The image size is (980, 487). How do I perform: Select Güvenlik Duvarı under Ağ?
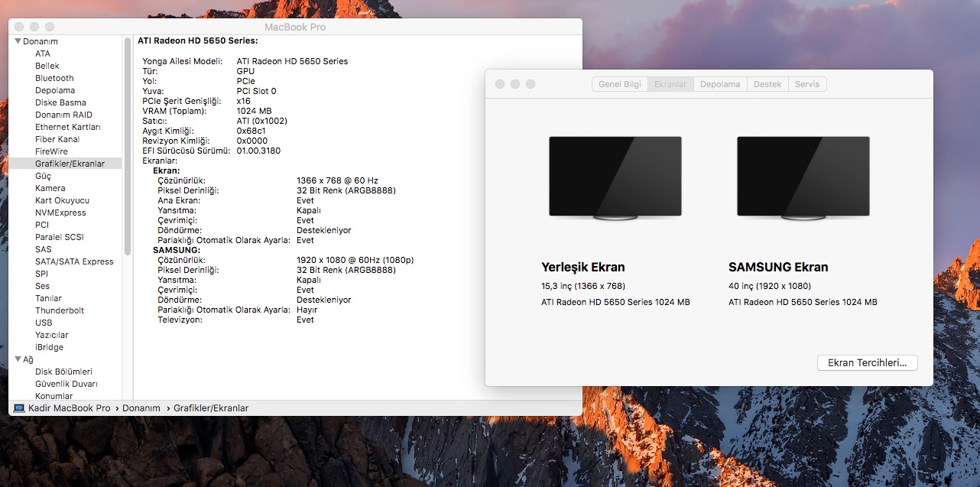coord(66,384)
